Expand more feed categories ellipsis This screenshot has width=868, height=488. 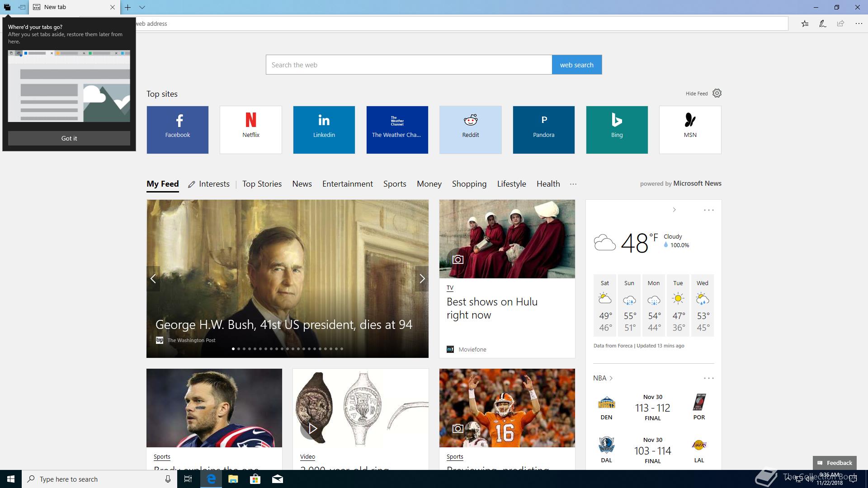coord(573,184)
